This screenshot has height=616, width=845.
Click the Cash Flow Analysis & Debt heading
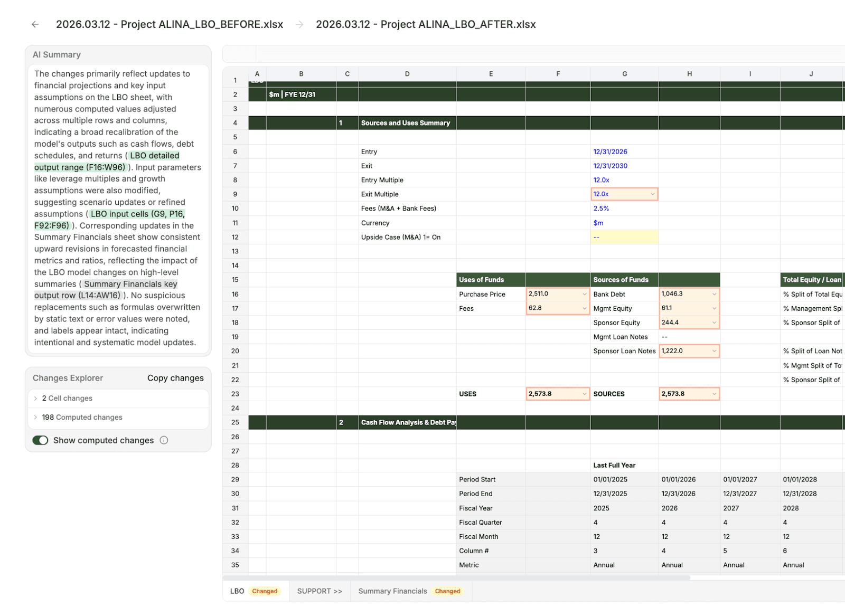[x=409, y=422]
